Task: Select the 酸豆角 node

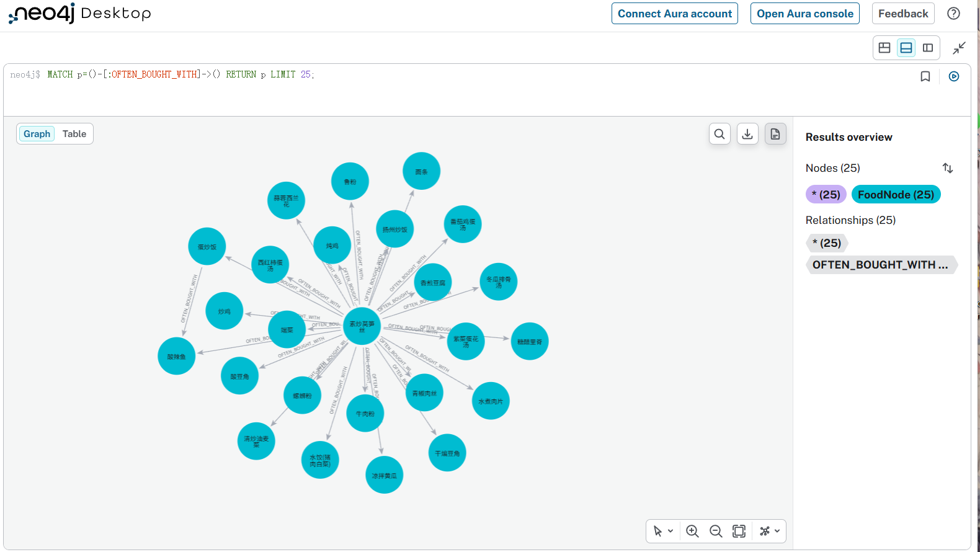Action: (239, 376)
